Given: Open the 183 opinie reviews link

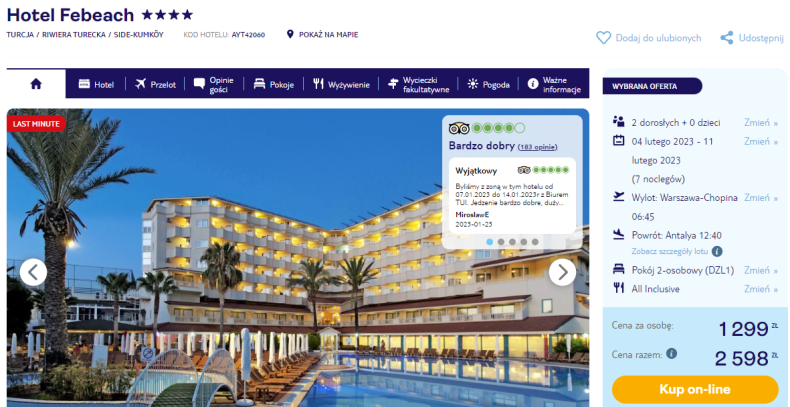Looking at the screenshot, I should click(538, 147).
